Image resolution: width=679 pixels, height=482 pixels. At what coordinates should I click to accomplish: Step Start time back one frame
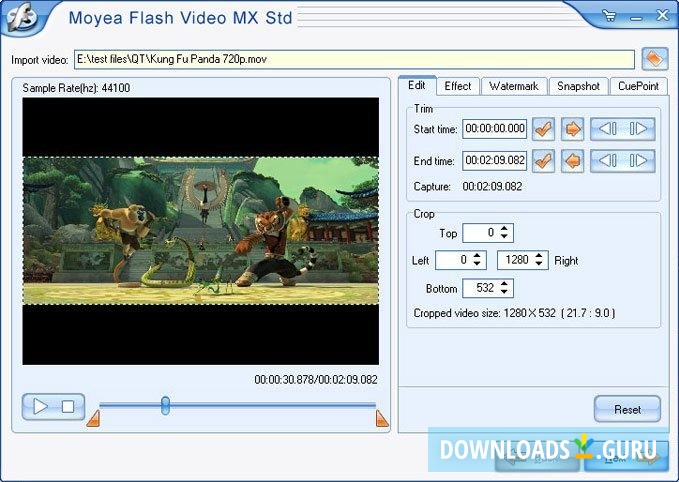coord(607,129)
